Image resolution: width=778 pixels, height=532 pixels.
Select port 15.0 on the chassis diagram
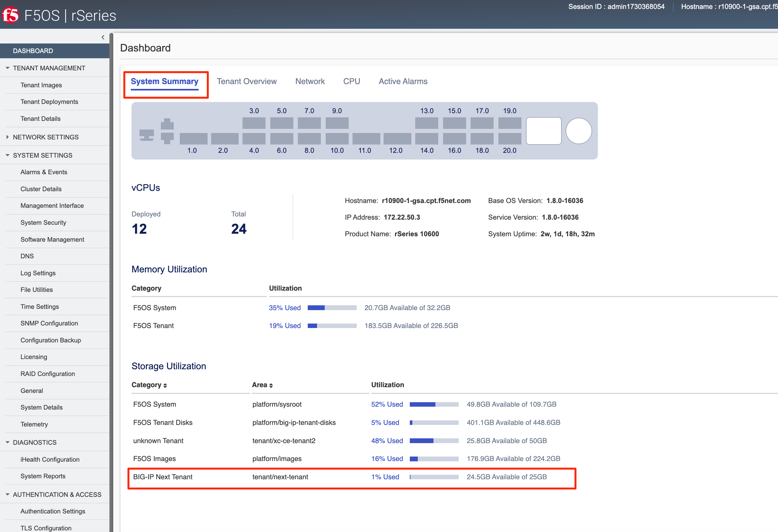[454, 123]
